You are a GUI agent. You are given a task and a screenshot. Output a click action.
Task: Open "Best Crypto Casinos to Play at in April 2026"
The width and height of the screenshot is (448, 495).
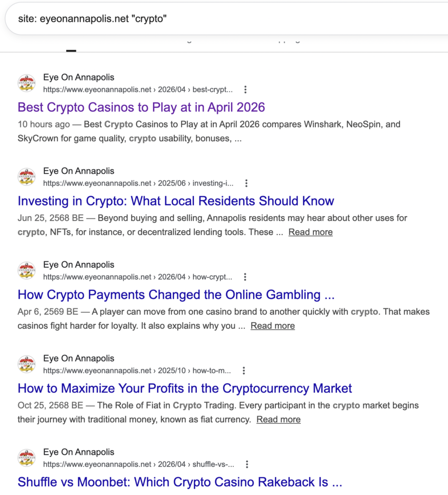pyautogui.click(x=141, y=107)
